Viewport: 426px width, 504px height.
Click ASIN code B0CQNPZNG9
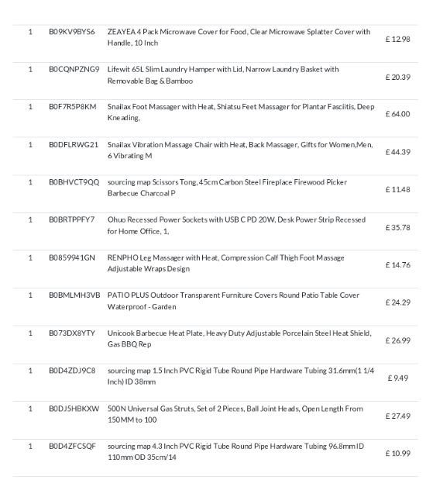[x=74, y=69]
